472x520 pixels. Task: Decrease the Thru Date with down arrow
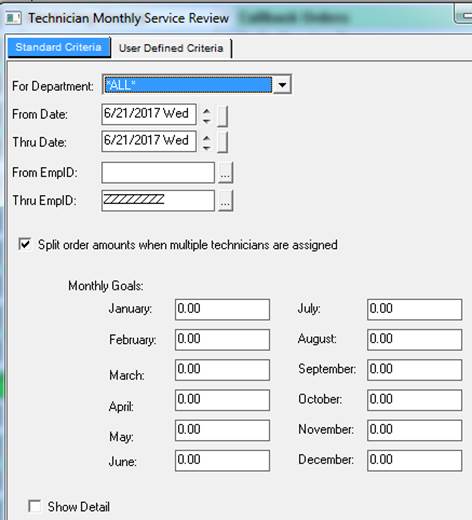[207, 147]
